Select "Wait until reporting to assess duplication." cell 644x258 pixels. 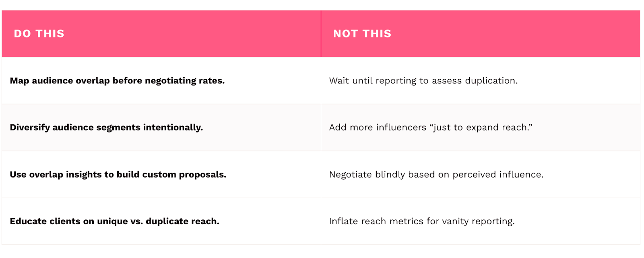click(423, 81)
